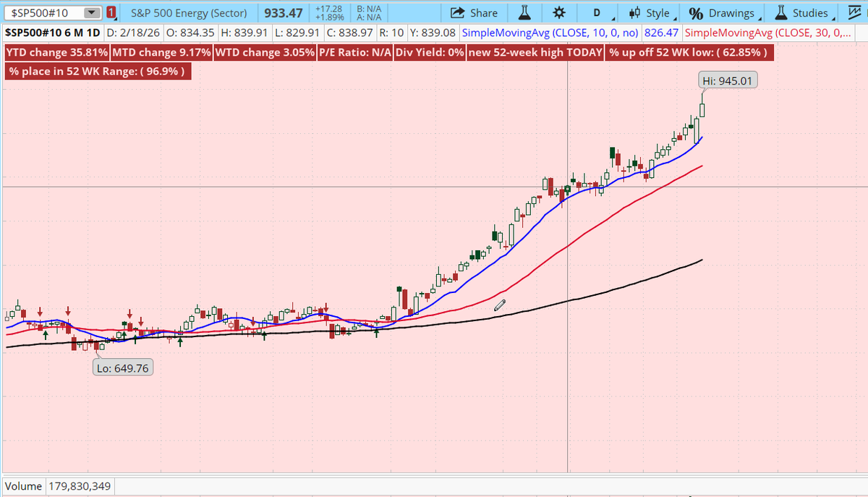Click the last price 933.47
The width and height of the screenshot is (868, 497).
pos(284,13)
